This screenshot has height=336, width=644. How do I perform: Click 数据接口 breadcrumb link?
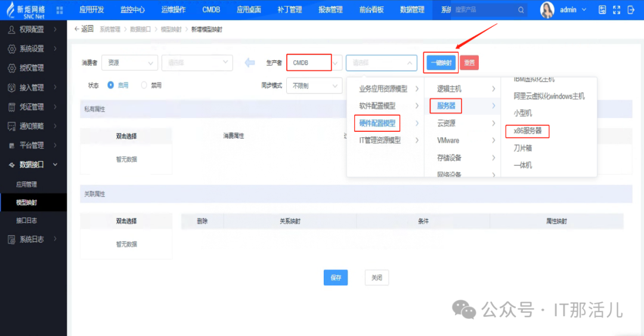pos(140,29)
